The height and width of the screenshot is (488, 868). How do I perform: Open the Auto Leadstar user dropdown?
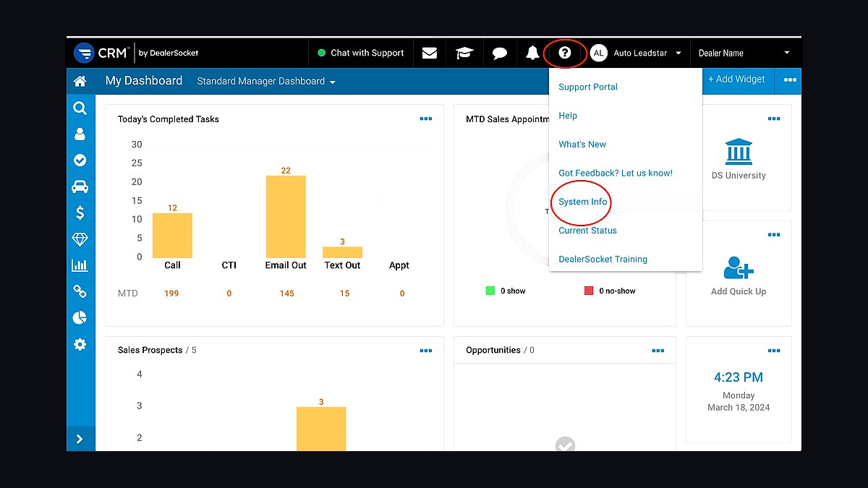click(x=647, y=53)
